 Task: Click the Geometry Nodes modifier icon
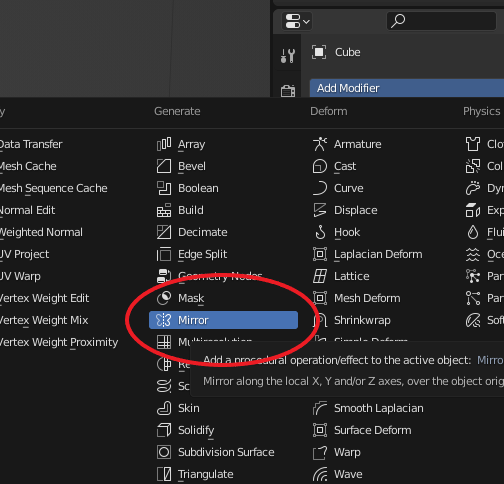[x=164, y=276]
